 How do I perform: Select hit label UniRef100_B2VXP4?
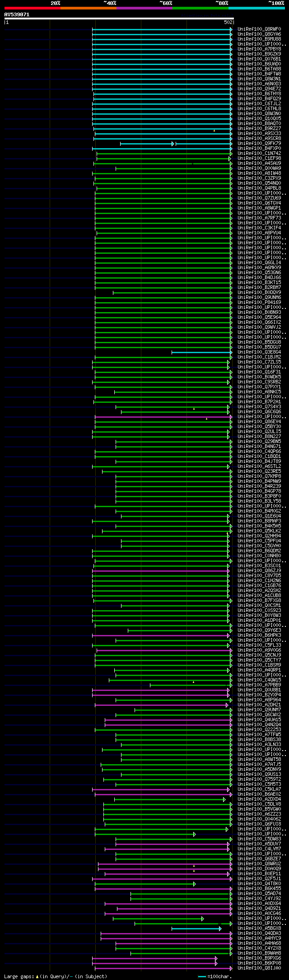(x=259, y=695)
